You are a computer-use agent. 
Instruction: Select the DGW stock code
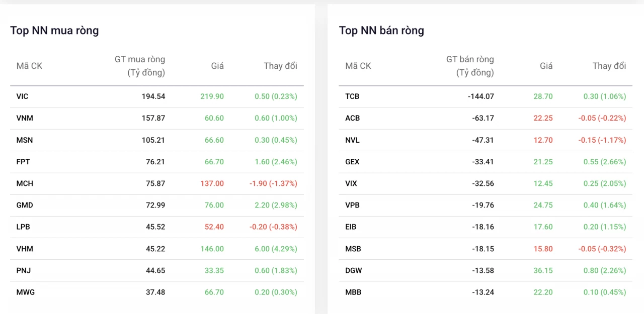(x=354, y=270)
